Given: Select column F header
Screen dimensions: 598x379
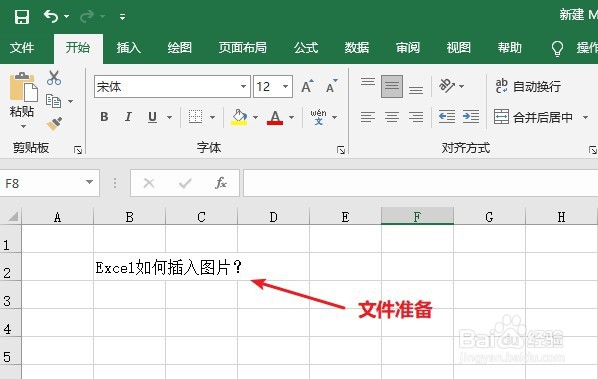Looking at the screenshot, I should point(417,217).
